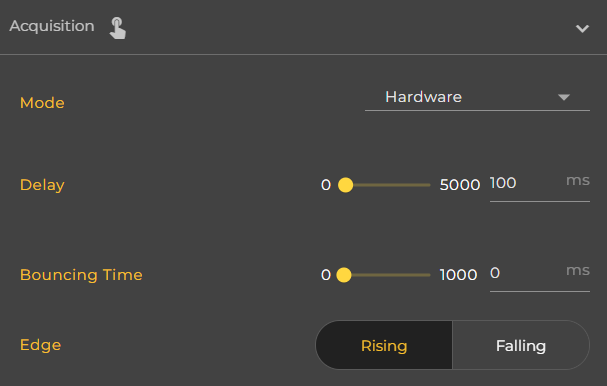607x386 pixels.
Task: Select the Falling edge option
Action: tap(521, 345)
